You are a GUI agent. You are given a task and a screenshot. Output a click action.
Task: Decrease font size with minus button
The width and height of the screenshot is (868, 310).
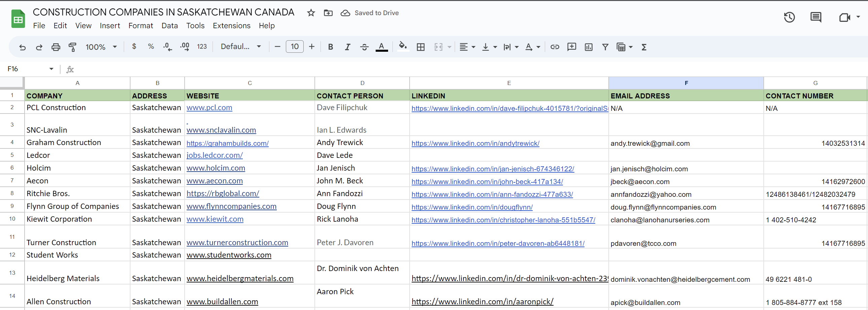(277, 47)
